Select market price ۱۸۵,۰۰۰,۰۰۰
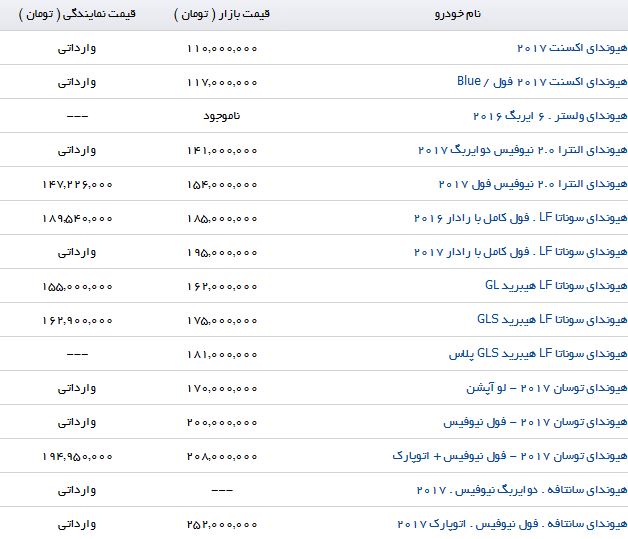The image size is (628, 539). [222, 219]
